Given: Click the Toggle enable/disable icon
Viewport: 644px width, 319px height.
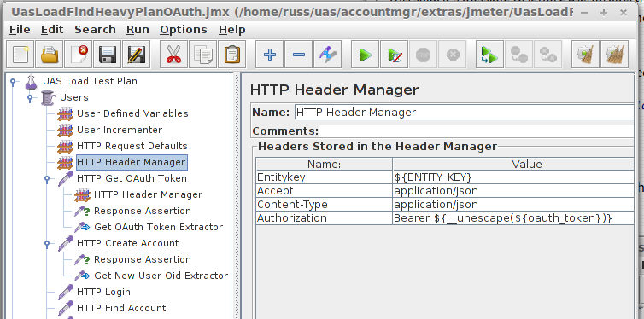Looking at the screenshot, I should [328, 54].
